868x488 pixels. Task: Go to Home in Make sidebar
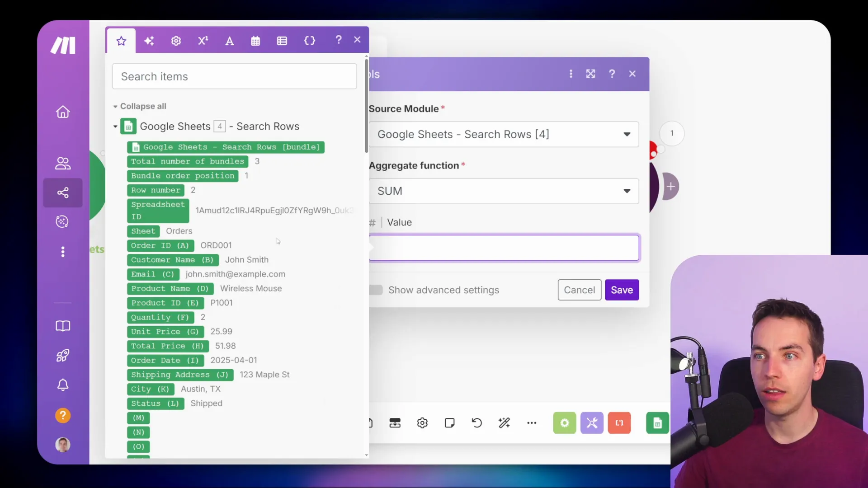(x=63, y=112)
